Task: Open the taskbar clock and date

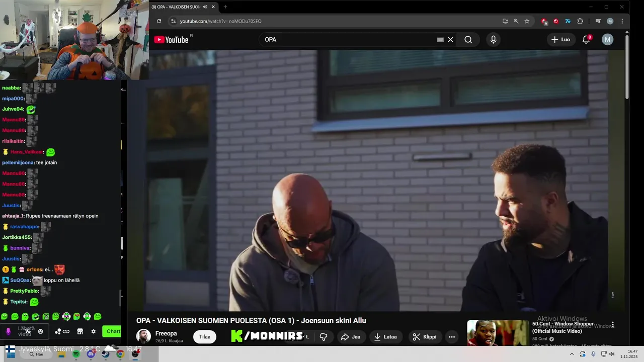Action: [629, 354]
